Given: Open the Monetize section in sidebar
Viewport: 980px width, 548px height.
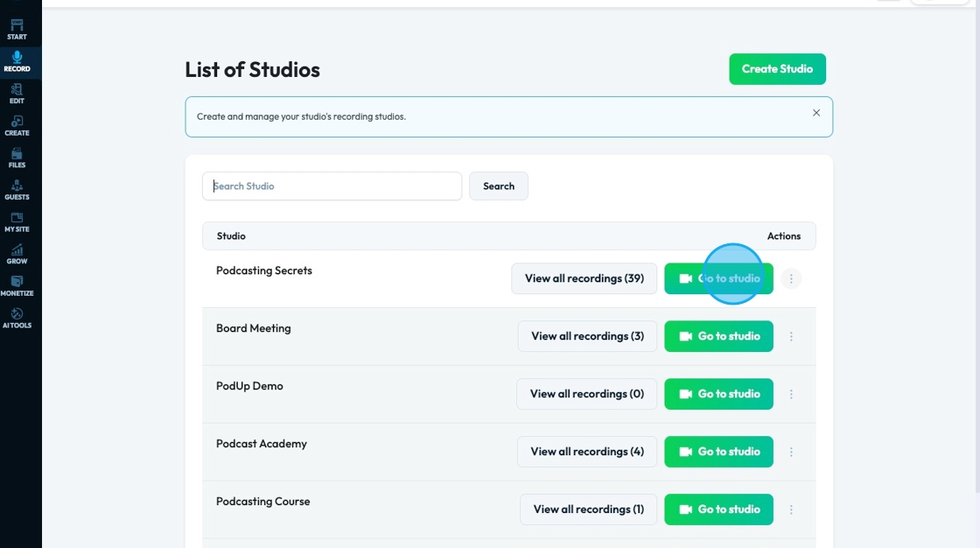Looking at the screenshot, I should tap(17, 285).
